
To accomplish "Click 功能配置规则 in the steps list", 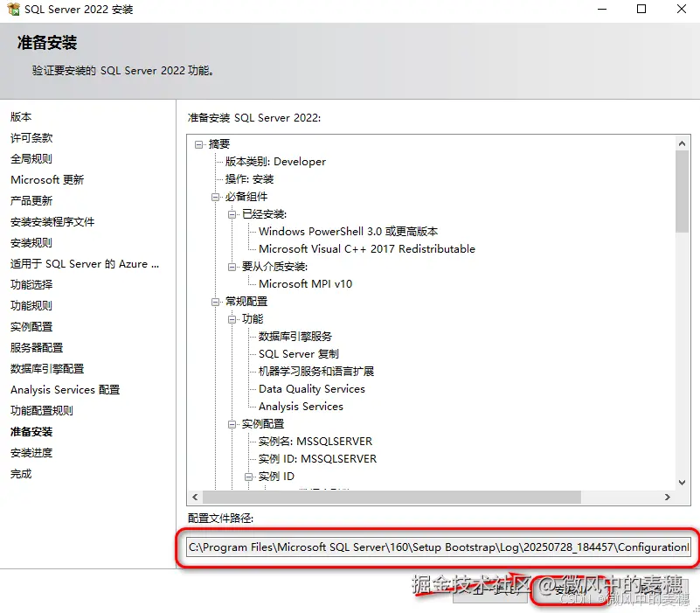I will click(x=42, y=411).
